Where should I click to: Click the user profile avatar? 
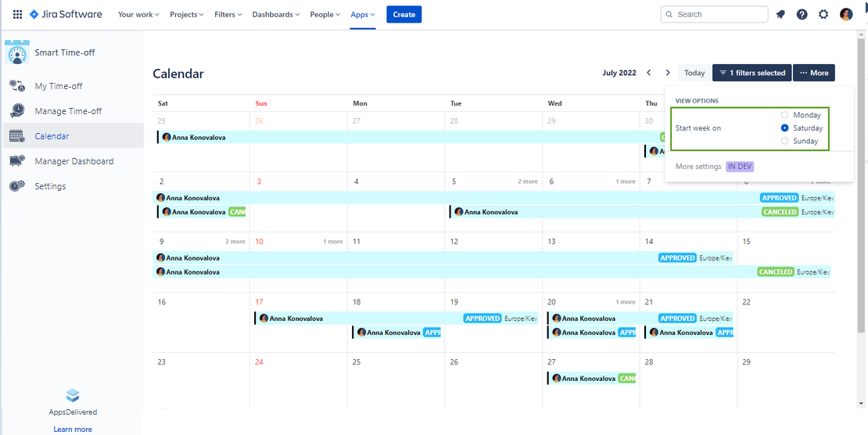click(846, 14)
